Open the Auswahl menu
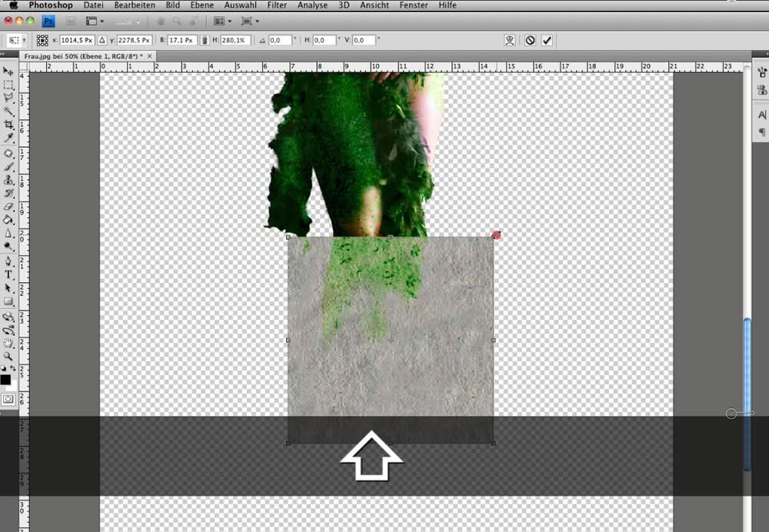 [x=240, y=5]
